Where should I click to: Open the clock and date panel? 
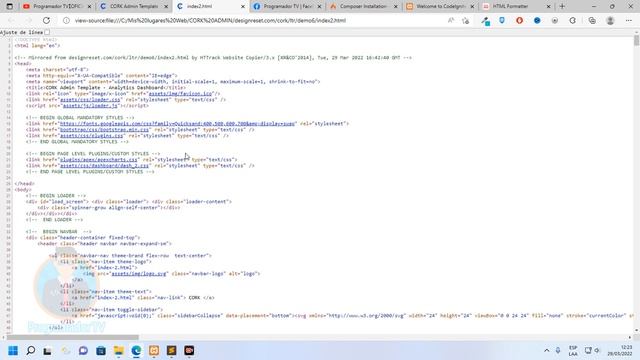[x=620, y=351]
